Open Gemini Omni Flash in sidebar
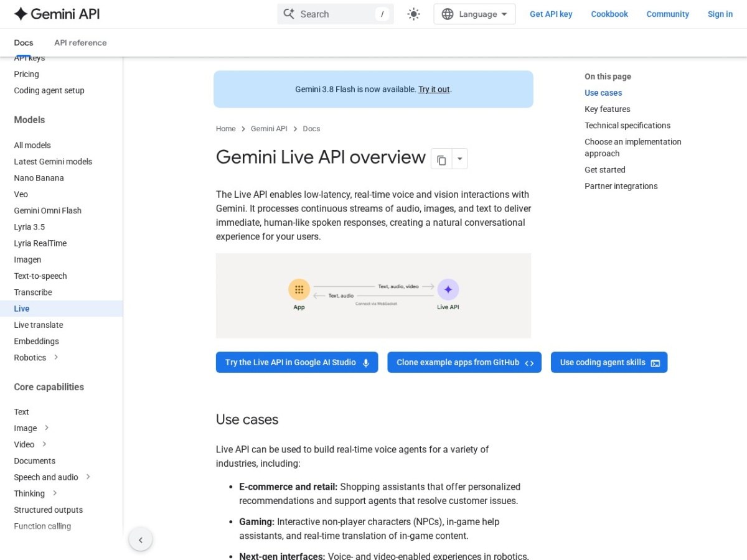Screen dimensions: 747x560 (x=47, y=210)
